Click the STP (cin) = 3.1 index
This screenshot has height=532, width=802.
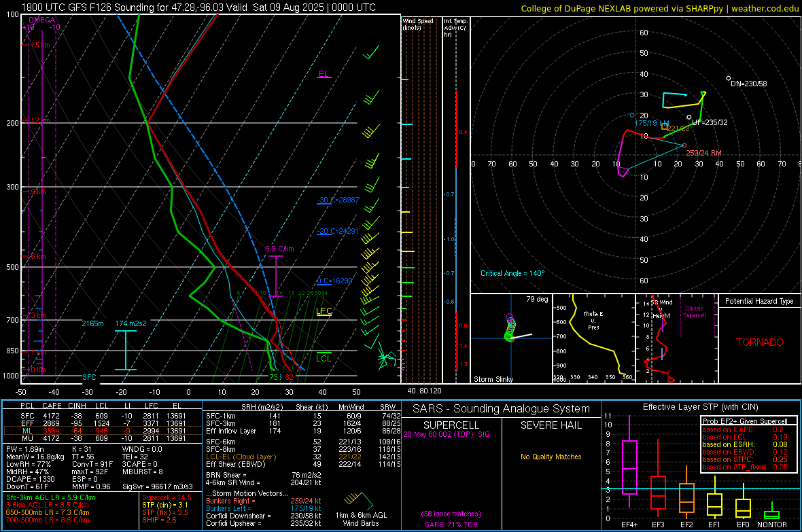tap(165, 505)
